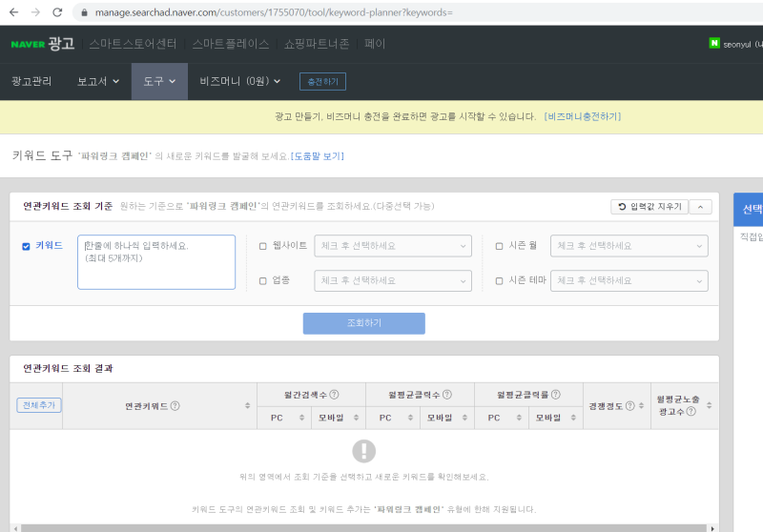Click scrollbar left arrow at bottom
Screen dimensions: 763x532
click(x=16, y=528)
